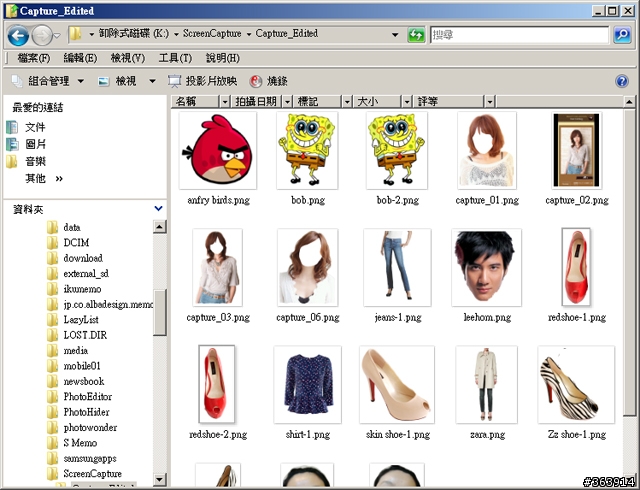The height and width of the screenshot is (490, 640).
Task: Click the 檢視 views toolbar button
Action: (x=118, y=81)
